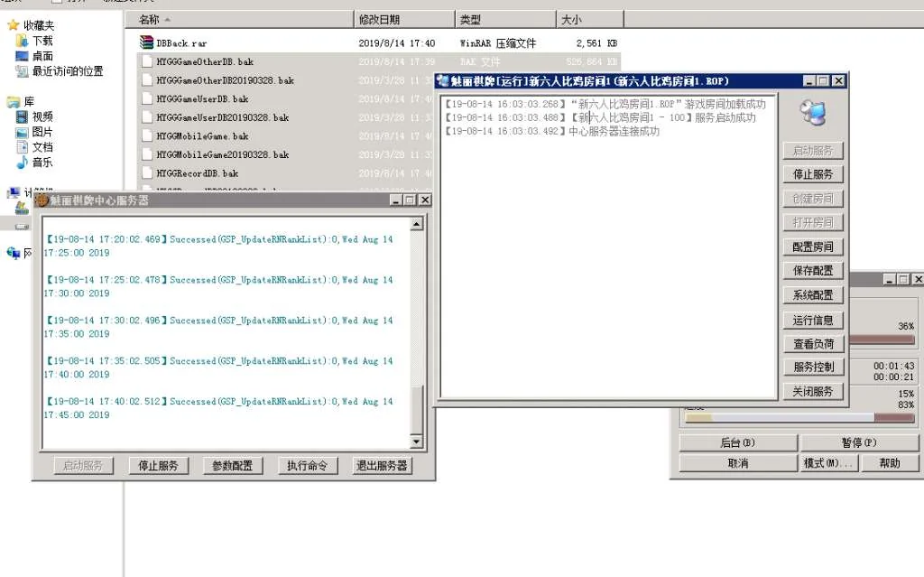
Task: Open 运行信息 in game room window
Action: pos(813,320)
